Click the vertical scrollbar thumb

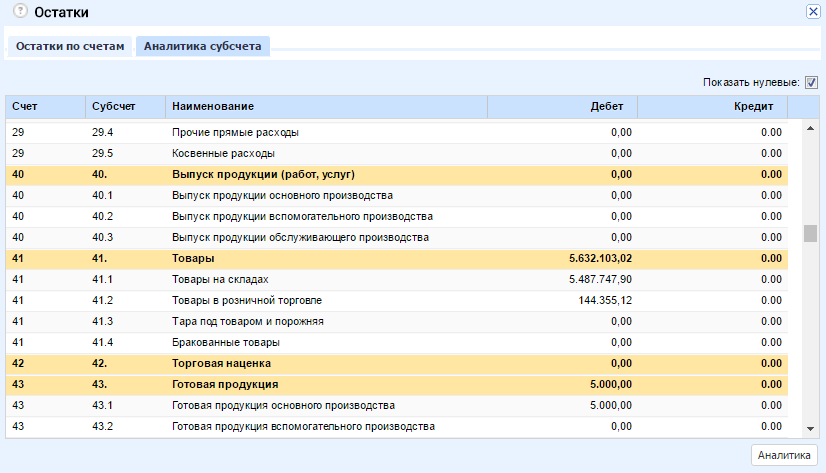[810, 233]
